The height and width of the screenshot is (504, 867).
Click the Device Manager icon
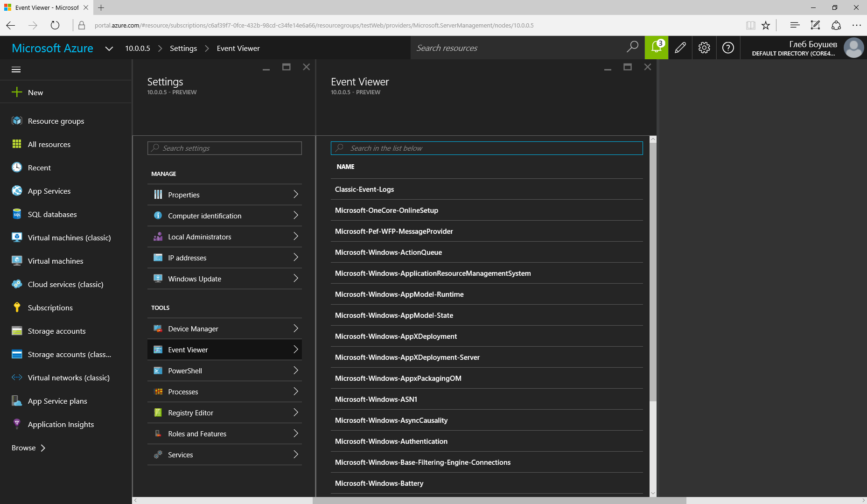158,329
